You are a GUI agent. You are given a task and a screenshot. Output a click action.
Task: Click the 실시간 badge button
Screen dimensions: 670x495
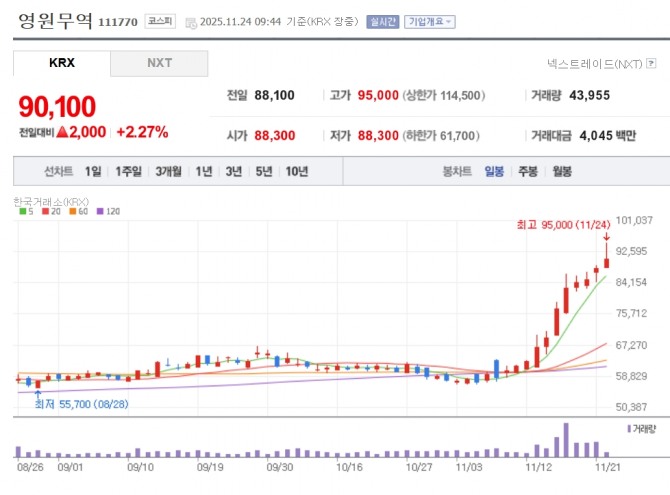(382, 22)
